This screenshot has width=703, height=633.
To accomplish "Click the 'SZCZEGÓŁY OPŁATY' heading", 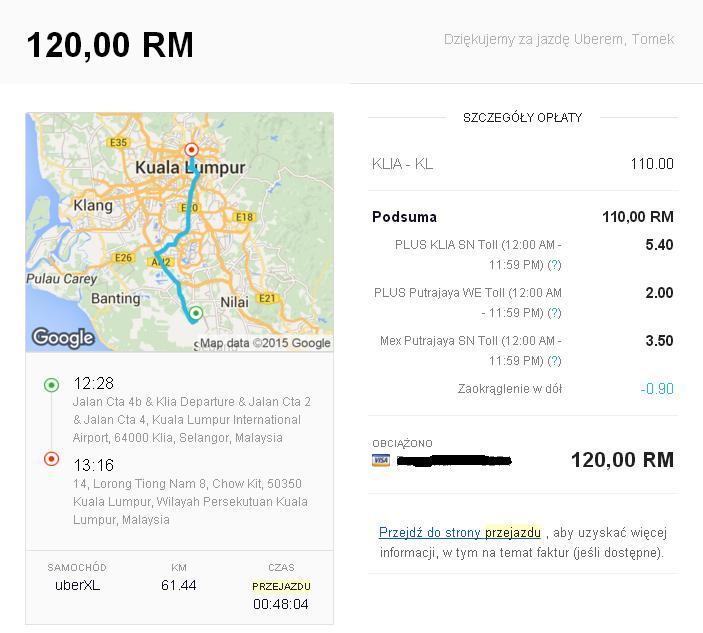I will tap(522, 118).
